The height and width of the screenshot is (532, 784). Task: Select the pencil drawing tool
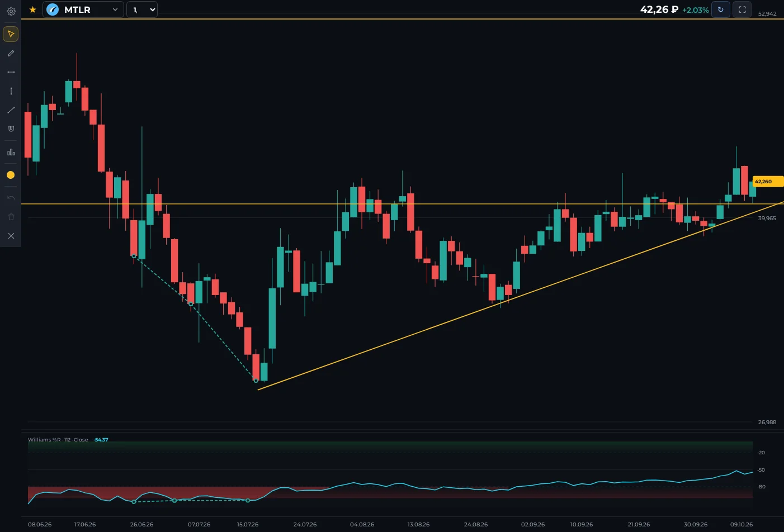(11, 54)
